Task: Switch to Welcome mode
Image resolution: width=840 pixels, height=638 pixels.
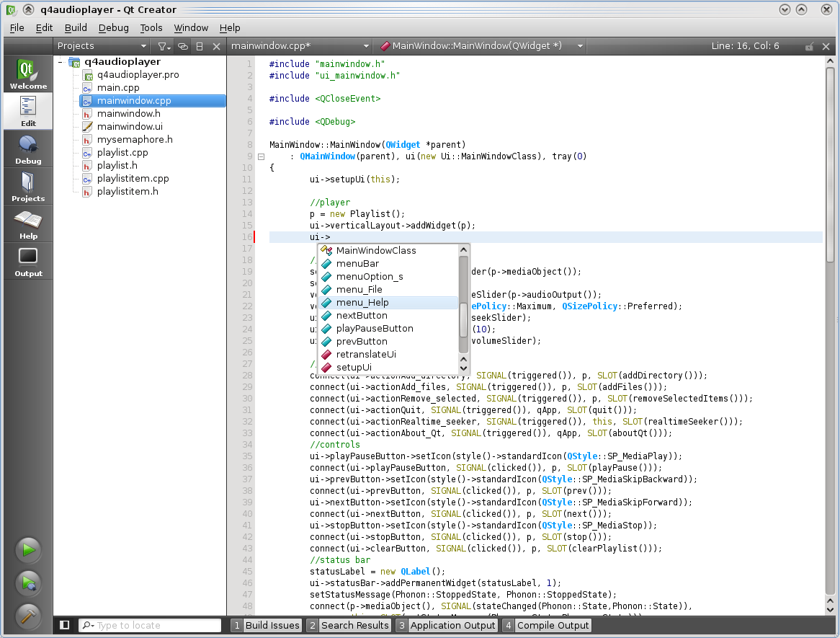Action: 28,74
